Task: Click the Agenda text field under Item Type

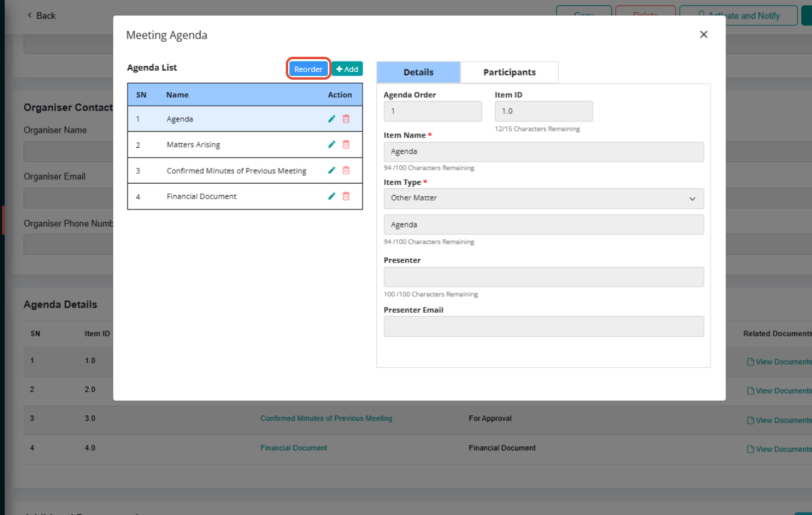Action: pyautogui.click(x=544, y=225)
